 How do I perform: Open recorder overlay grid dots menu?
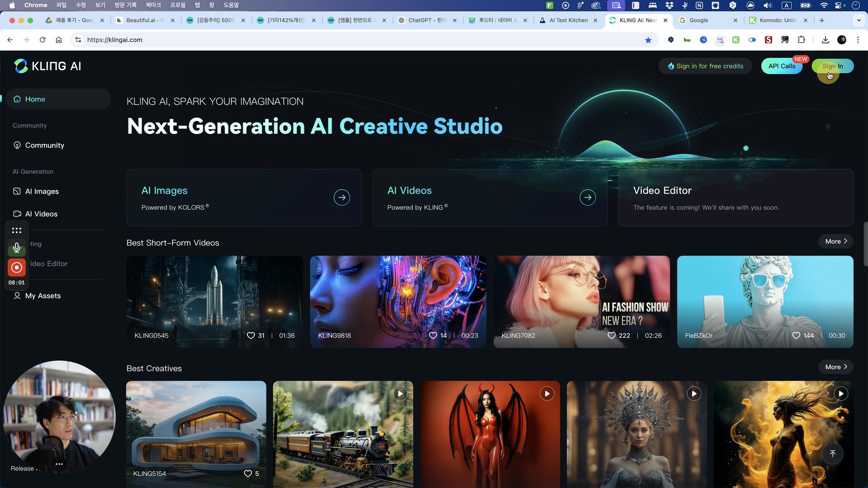tap(17, 230)
